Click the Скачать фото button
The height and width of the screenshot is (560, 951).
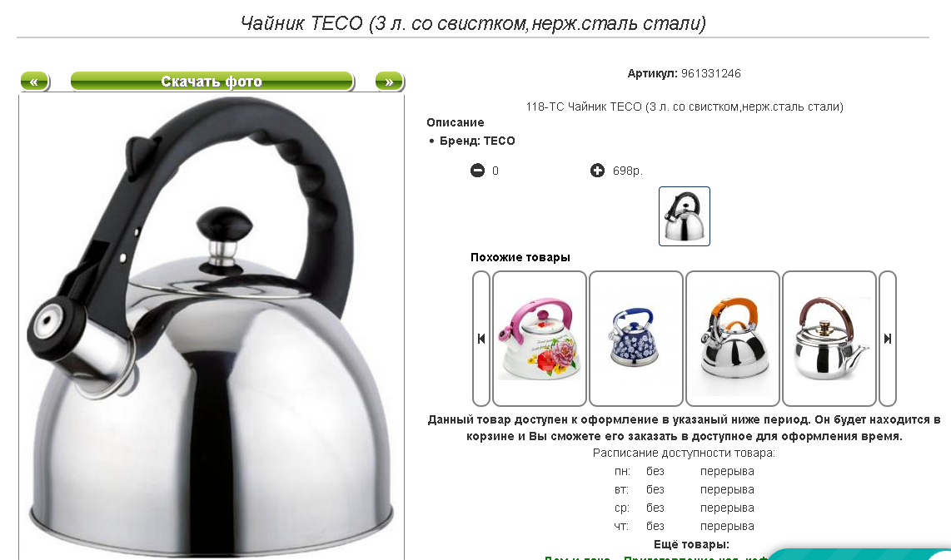point(212,82)
